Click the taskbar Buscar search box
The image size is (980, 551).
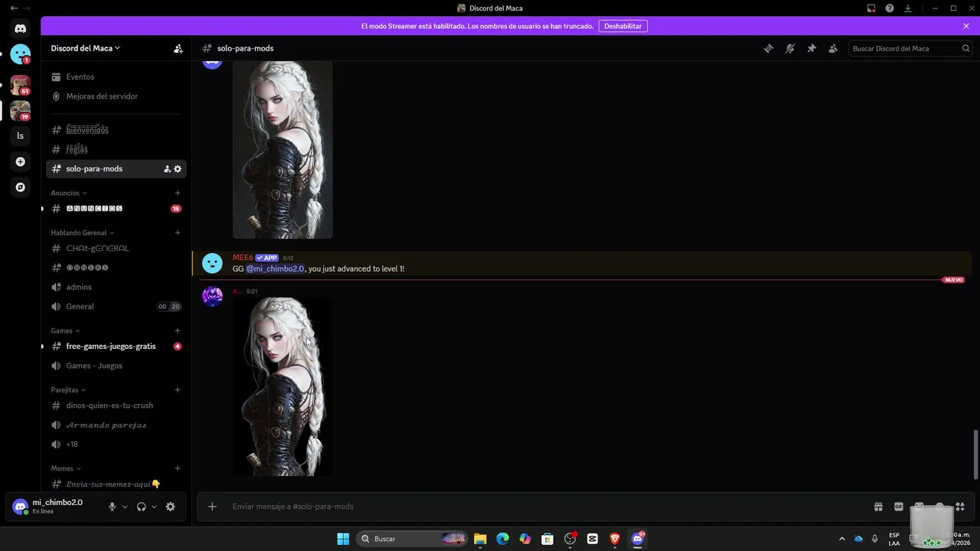click(x=413, y=539)
